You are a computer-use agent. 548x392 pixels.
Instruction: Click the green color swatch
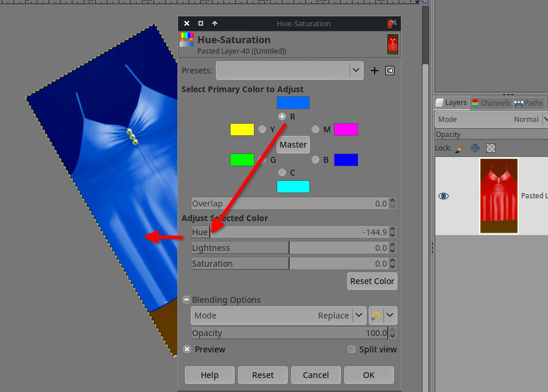pos(242,160)
